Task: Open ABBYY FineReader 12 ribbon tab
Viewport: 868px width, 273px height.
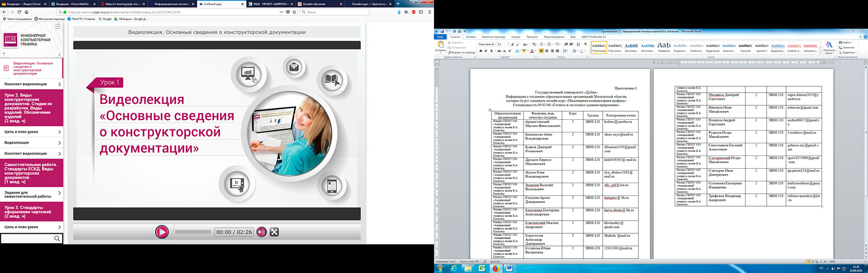Action: click(594, 37)
